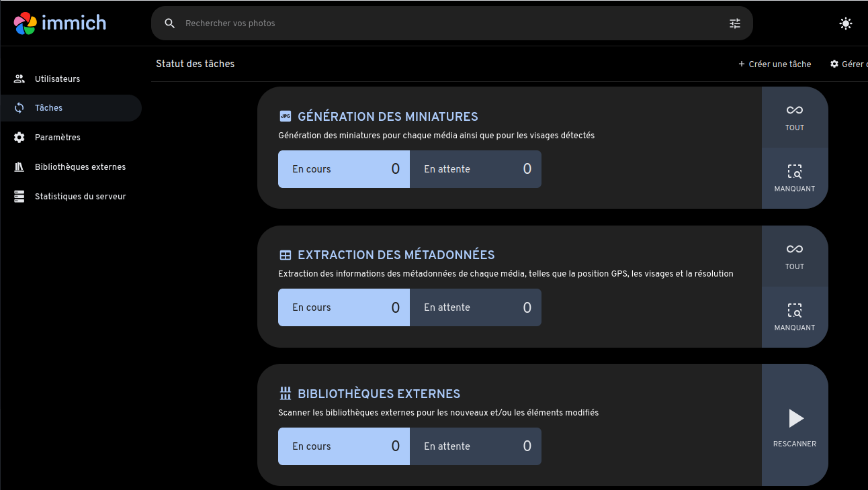The width and height of the screenshot is (868, 490).
Task: Run TOUT for Extraction des métadonnées
Action: pyautogui.click(x=794, y=256)
